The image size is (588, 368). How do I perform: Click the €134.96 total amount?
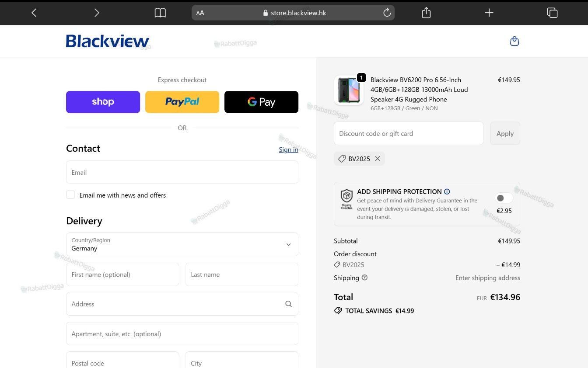click(x=505, y=297)
